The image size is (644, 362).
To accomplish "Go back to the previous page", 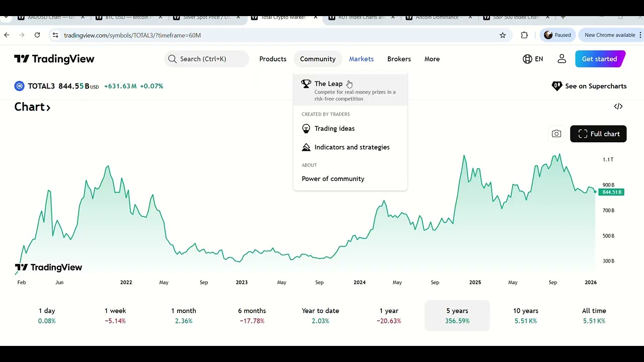I will point(7,35).
